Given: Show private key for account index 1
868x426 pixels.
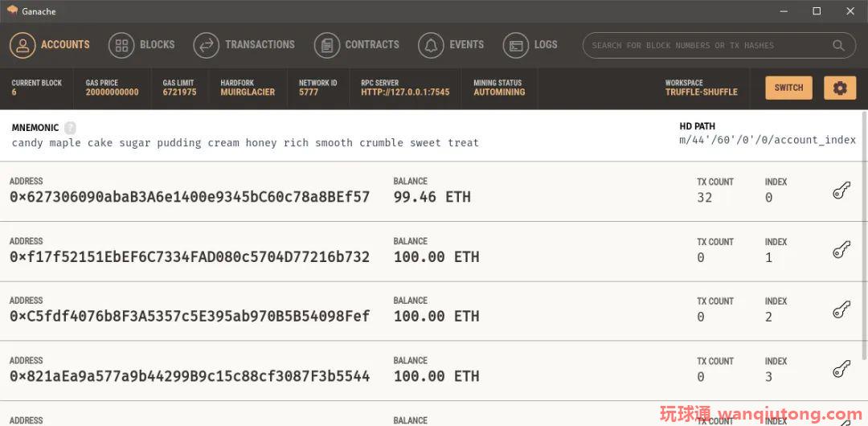Looking at the screenshot, I should point(841,251).
